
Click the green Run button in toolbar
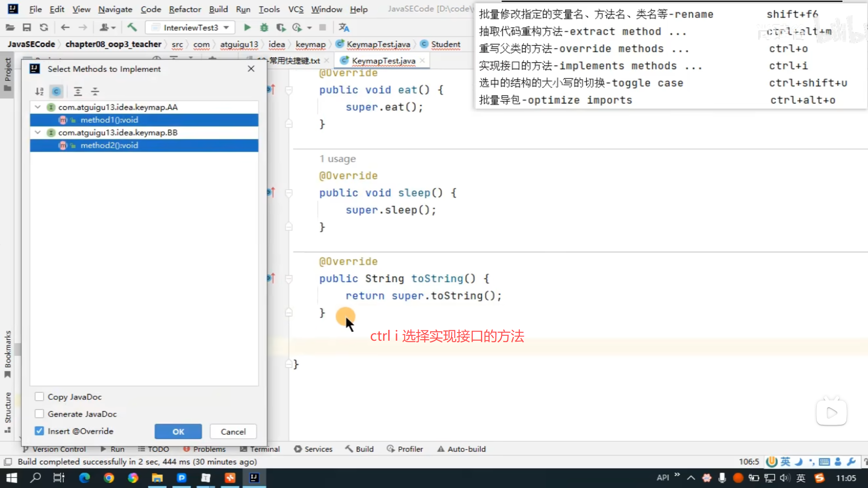247,28
